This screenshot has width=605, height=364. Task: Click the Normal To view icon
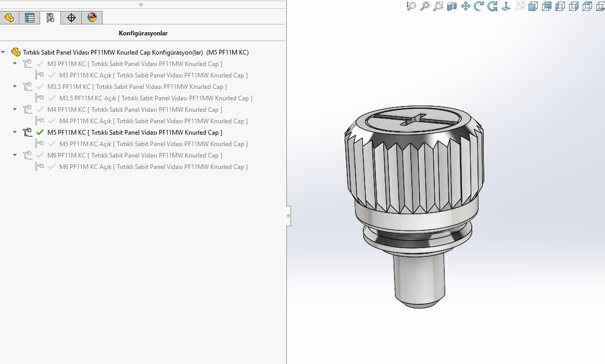point(506,6)
